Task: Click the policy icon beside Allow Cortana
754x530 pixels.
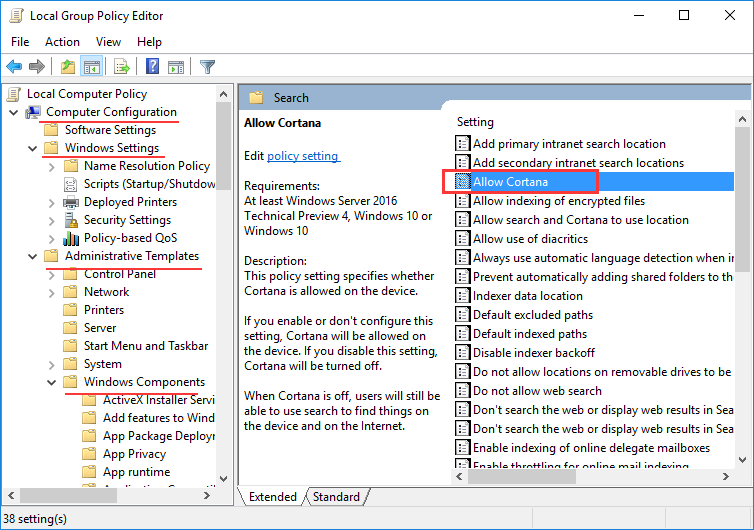Action: (x=462, y=182)
